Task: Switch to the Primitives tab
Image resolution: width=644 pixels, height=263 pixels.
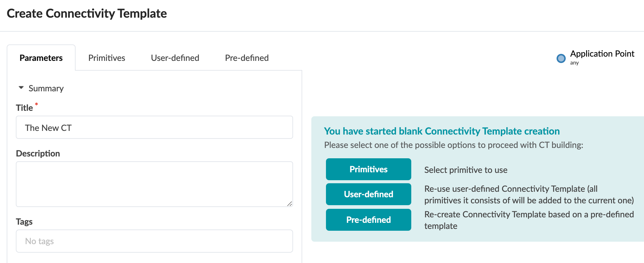Action: click(107, 58)
